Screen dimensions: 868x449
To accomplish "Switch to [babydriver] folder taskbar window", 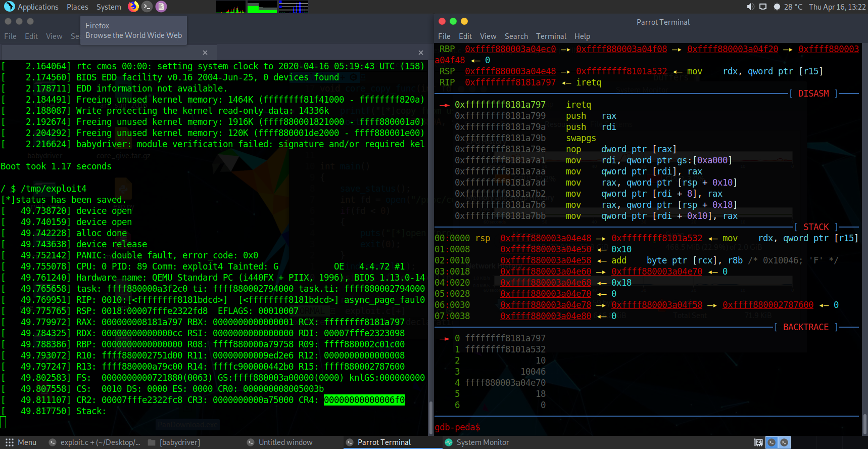I will pyautogui.click(x=174, y=442).
